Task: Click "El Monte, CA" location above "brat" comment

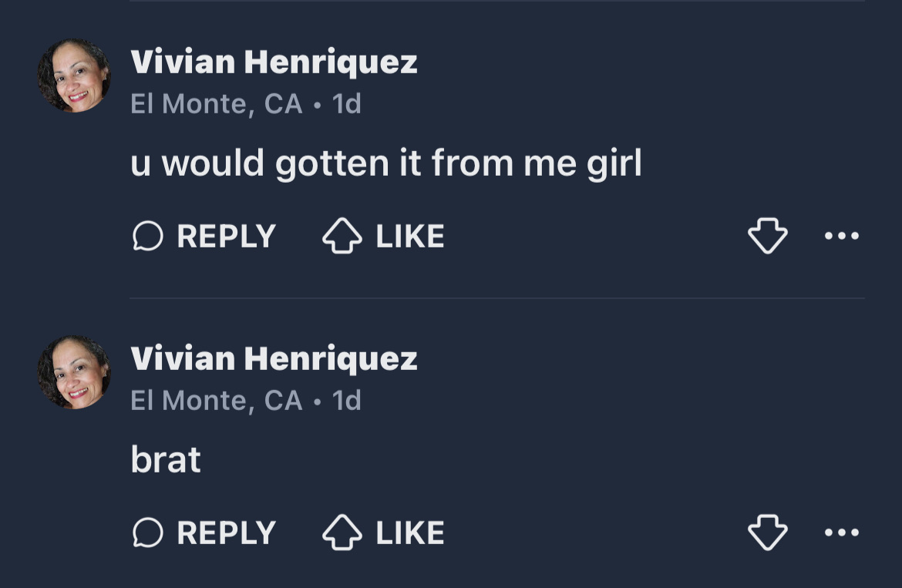Action: 217,401
